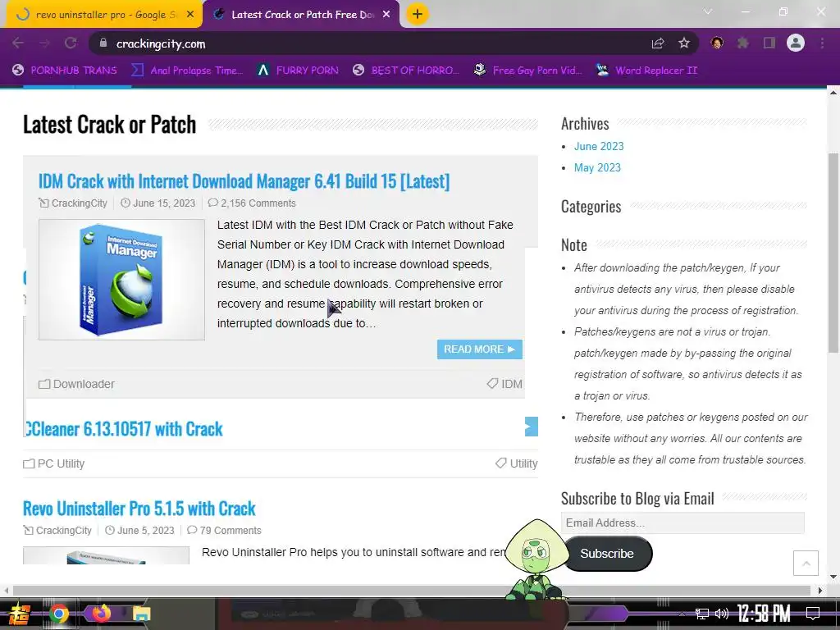Click the Internet Download Manager box thumbnail
Image resolution: width=840 pixels, height=630 pixels.
121,280
